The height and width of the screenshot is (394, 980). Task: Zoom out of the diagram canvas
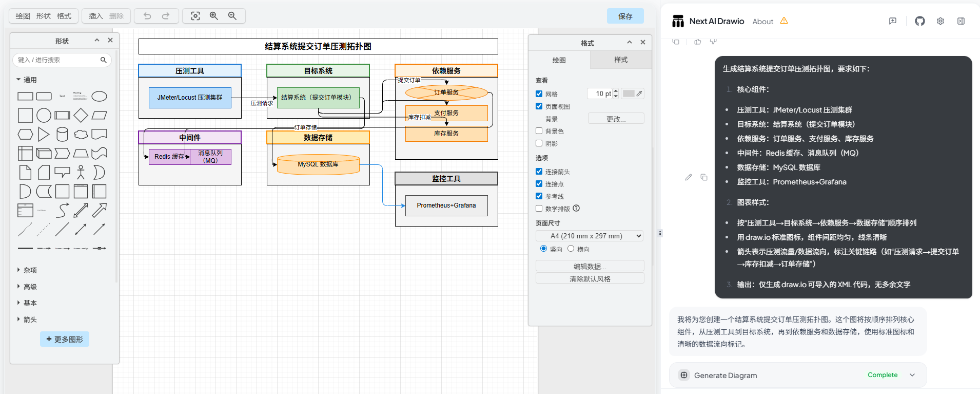tap(232, 16)
